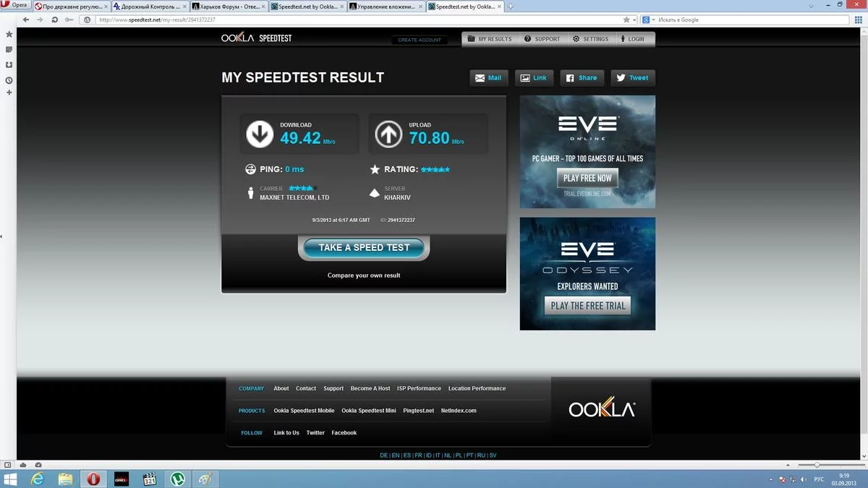Image resolution: width=868 pixels, height=488 pixels.
Task: Click the footer Facebook link
Action: tap(344, 433)
